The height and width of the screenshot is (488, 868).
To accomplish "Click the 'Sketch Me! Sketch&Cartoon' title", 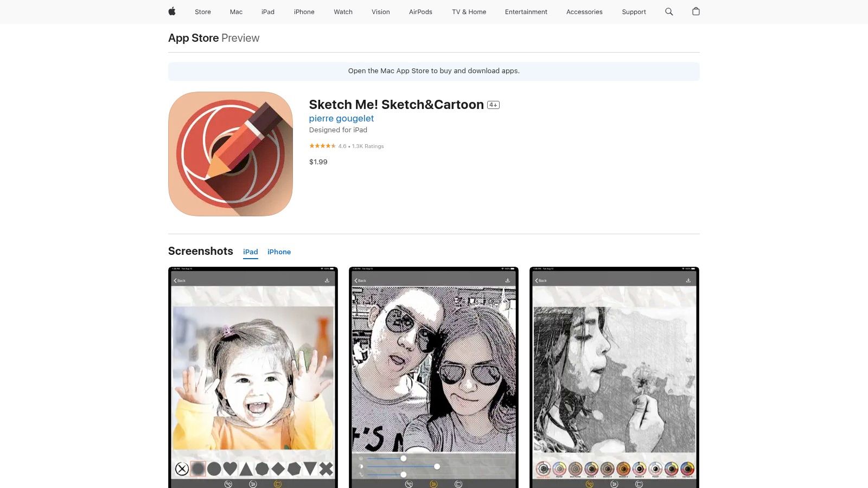I will coord(397,105).
